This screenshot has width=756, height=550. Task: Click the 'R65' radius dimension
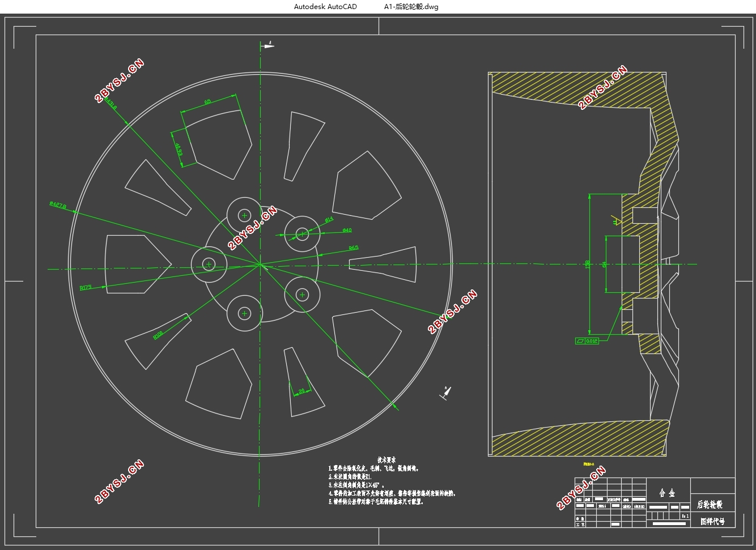tap(353, 248)
